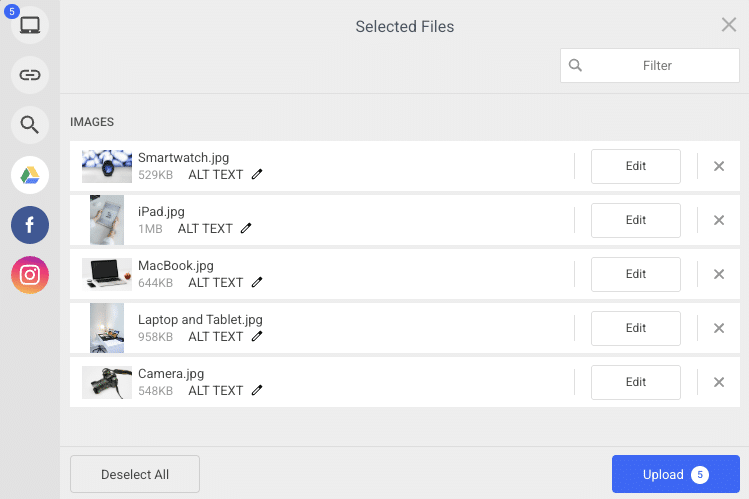Viewport: 749px width, 499px height.
Task: Remove Camera.jpg with its X icon
Action: (x=719, y=382)
